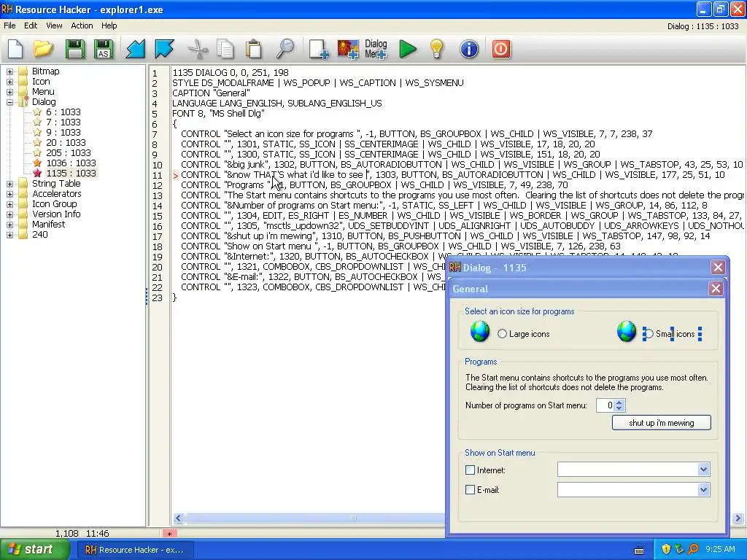This screenshot has width=747, height=560.
Task: Expand the Accelerators node
Action: (x=9, y=194)
